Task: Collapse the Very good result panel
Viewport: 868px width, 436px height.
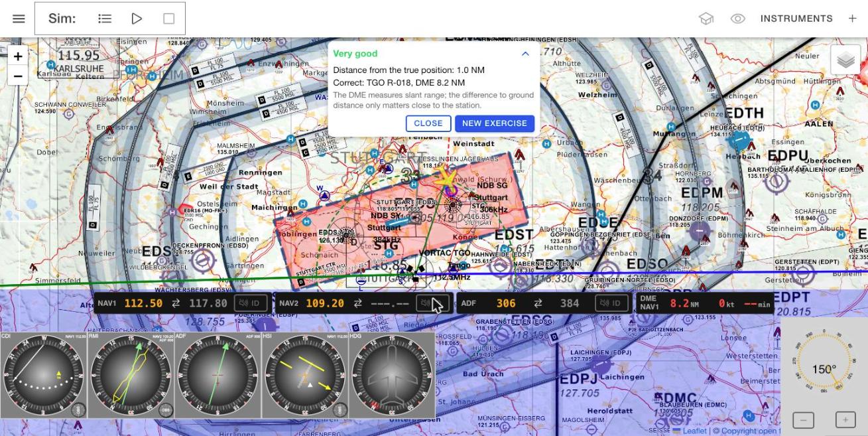Action: pyautogui.click(x=525, y=54)
